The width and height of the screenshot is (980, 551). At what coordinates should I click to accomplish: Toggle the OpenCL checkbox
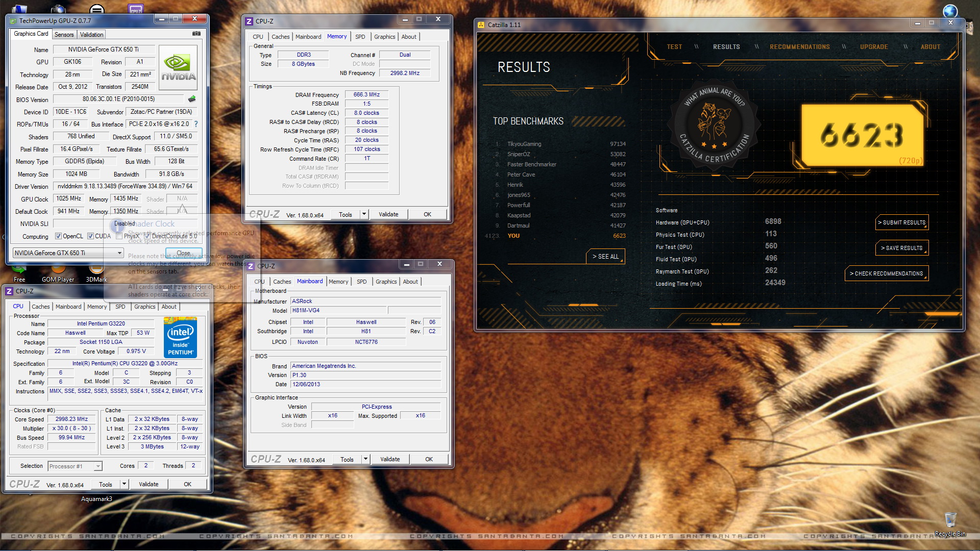[58, 236]
